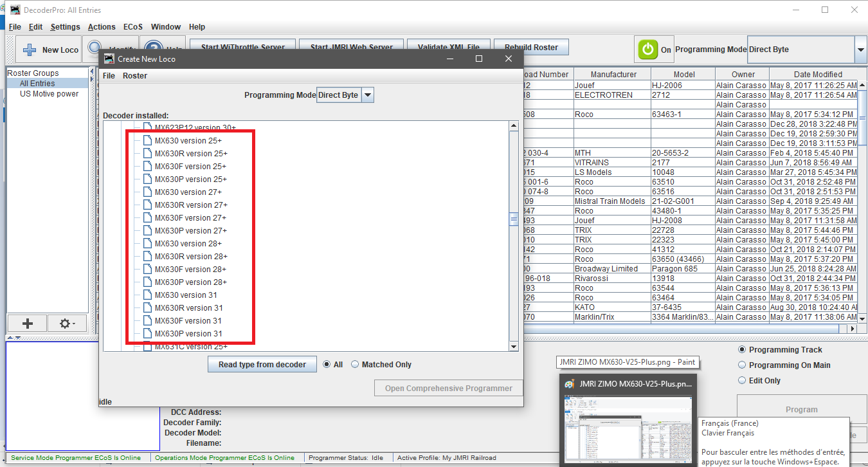Image resolution: width=868 pixels, height=467 pixels.
Task: Click the ELECTROTREN manufacturer cell
Action: (x=612, y=95)
